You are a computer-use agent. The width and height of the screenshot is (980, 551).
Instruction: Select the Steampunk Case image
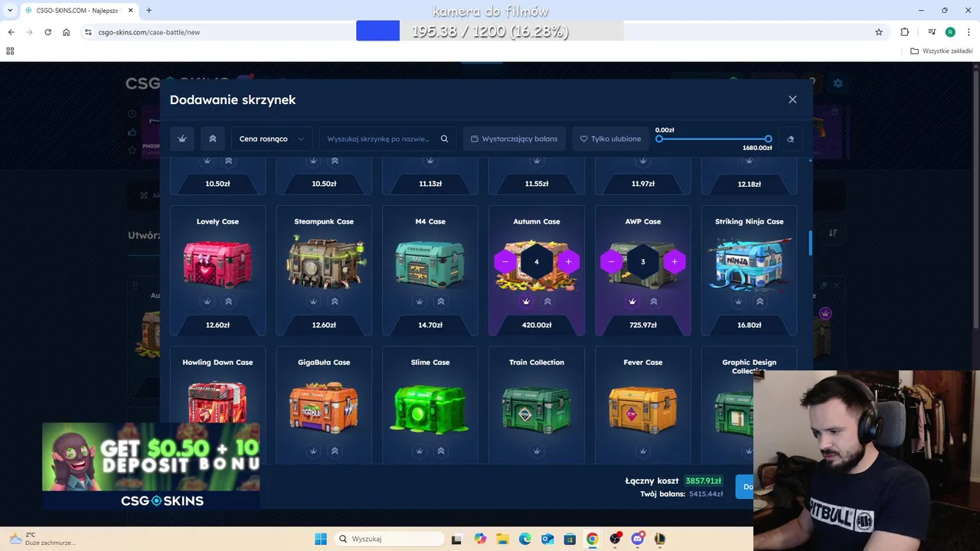tap(324, 261)
